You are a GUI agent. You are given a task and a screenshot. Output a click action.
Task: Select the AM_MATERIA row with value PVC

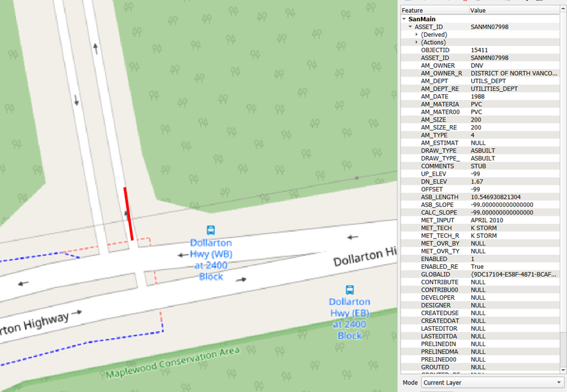(x=480, y=104)
